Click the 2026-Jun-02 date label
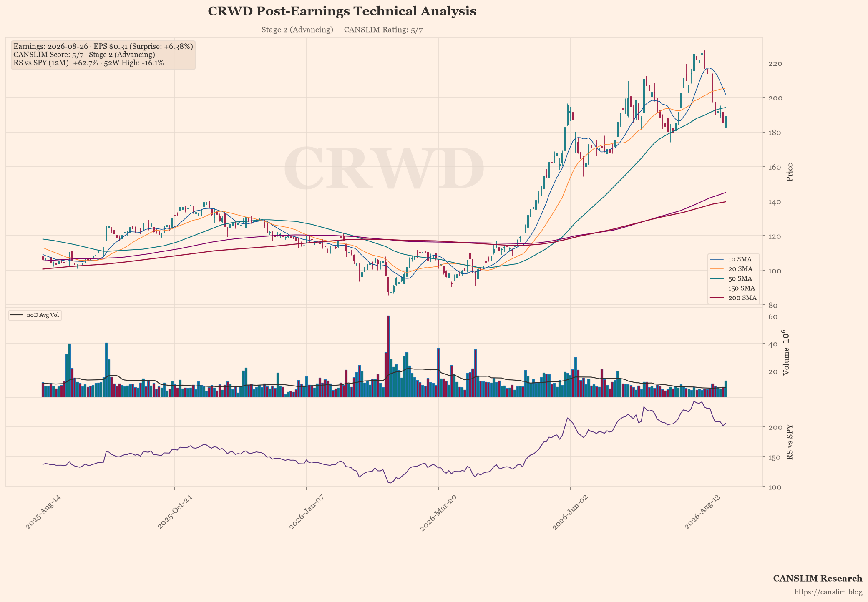 tap(570, 512)
